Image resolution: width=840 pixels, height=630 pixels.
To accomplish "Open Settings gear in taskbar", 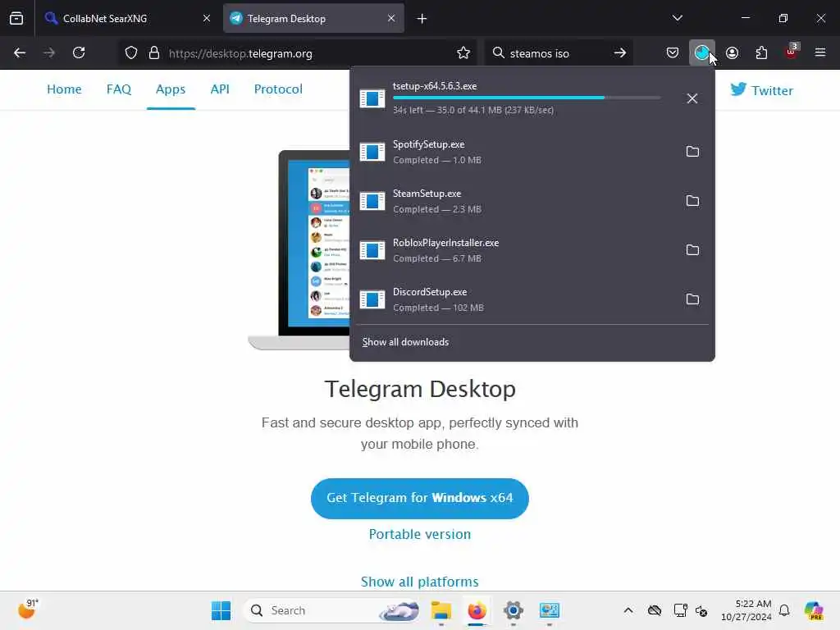I will coord(513,610).
